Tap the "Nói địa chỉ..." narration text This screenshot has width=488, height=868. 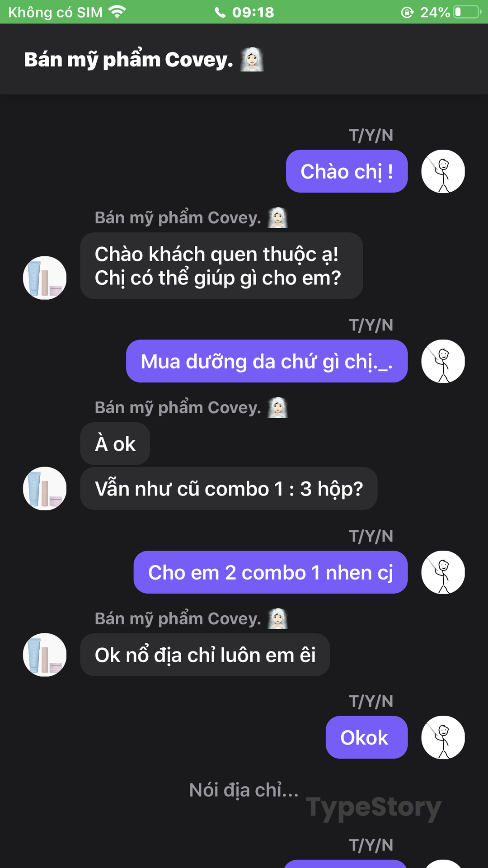(x=244, y=790)
